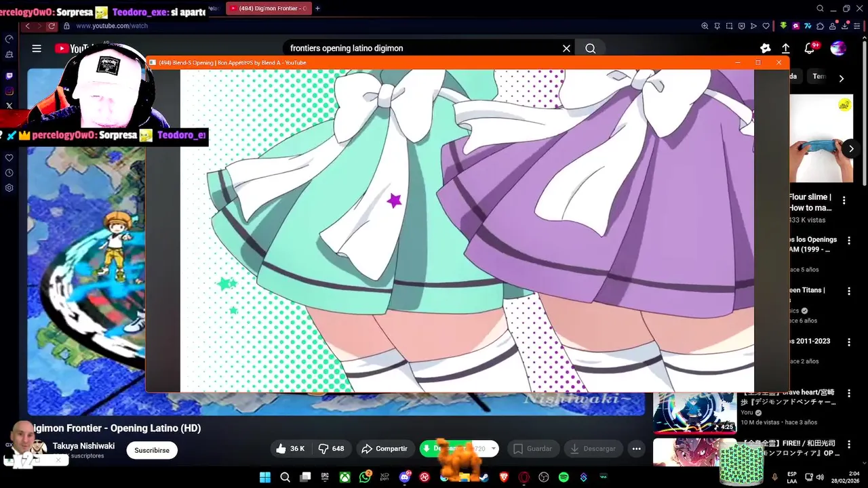Open the 7TV extension icon
The width and height of the screenshot is (868, 488).
point(808,26)
